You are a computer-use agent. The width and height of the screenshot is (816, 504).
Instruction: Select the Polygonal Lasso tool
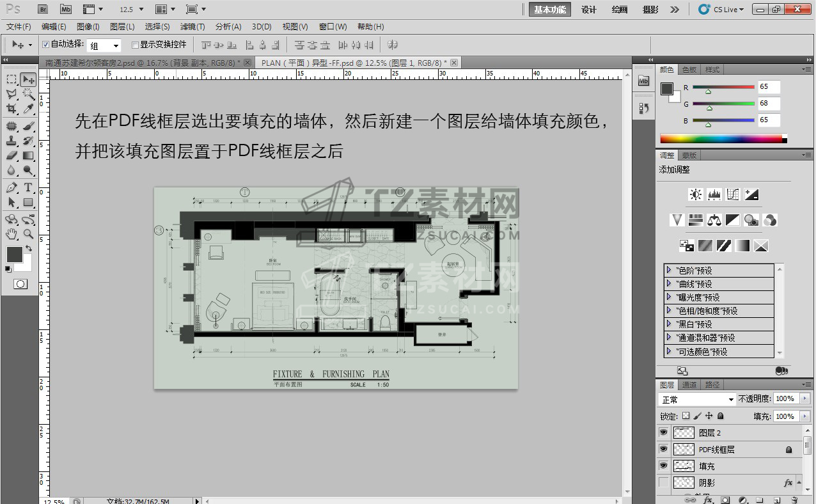tap(12, 95)
